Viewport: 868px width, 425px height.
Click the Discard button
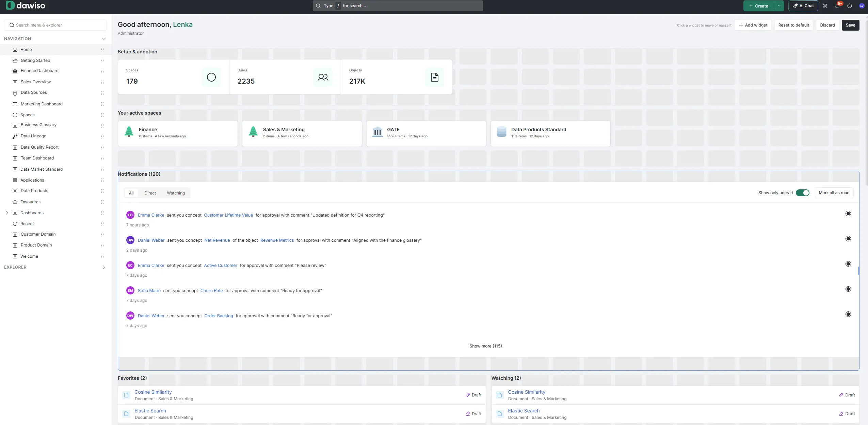tap(827, 25)
